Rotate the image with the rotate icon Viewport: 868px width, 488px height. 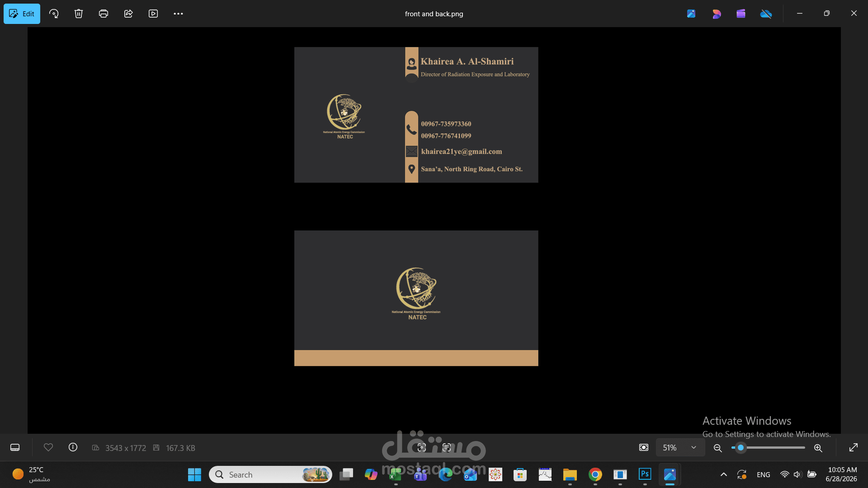54,14
